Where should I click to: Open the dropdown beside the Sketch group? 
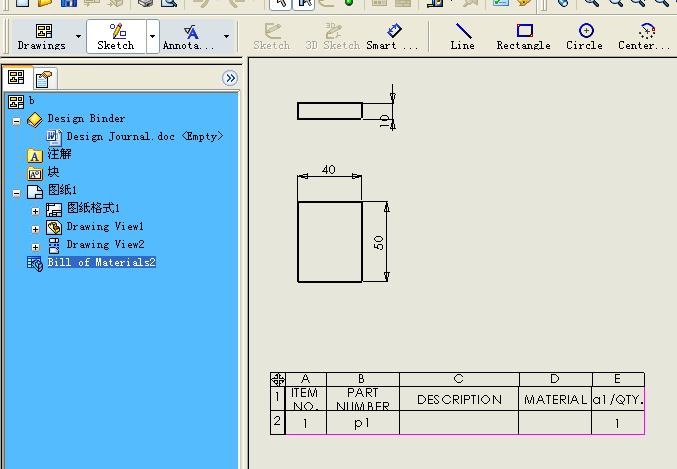(152, 37)
